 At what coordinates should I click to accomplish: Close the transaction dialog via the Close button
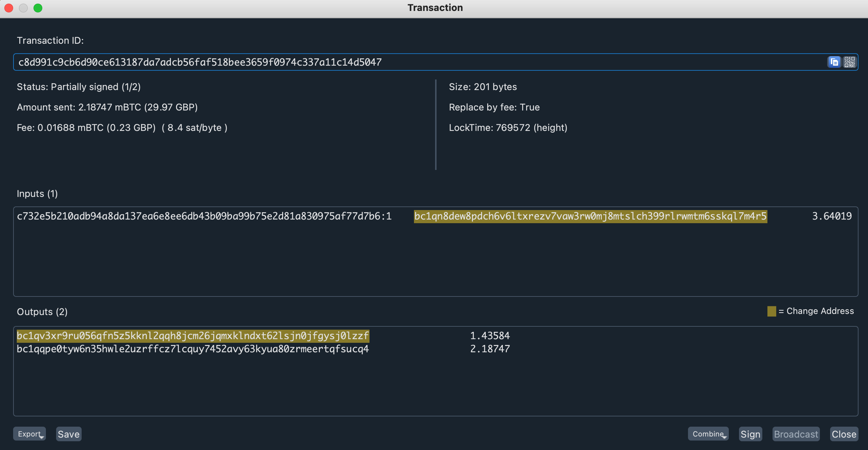(844, 434)
